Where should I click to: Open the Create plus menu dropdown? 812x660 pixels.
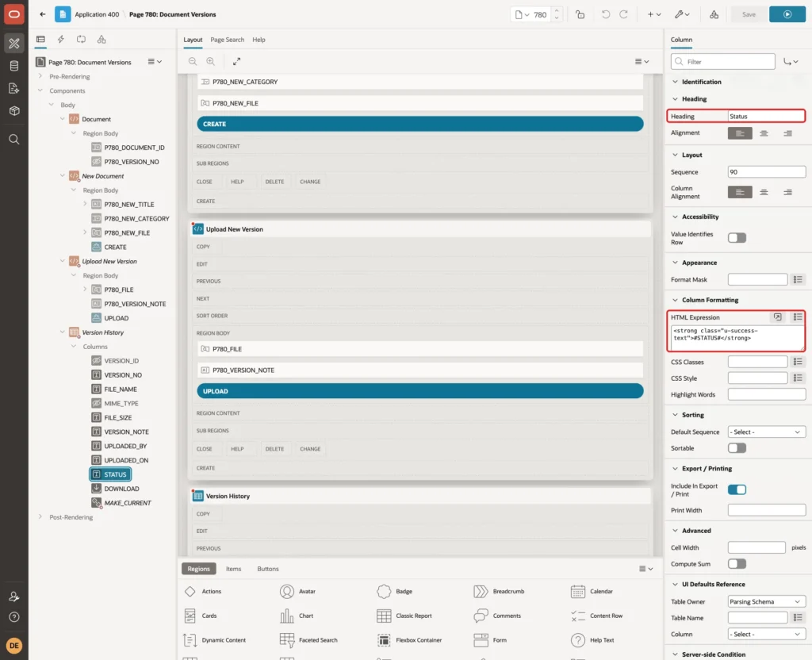653,14
